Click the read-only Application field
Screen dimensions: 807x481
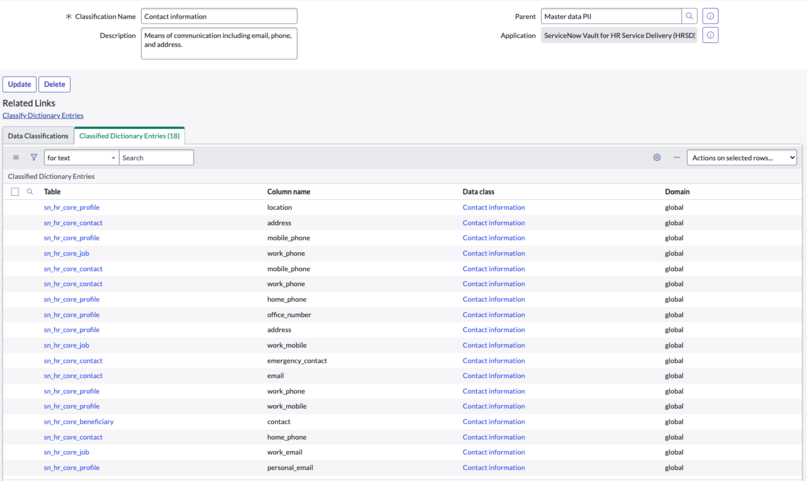(x=619, y=35)
